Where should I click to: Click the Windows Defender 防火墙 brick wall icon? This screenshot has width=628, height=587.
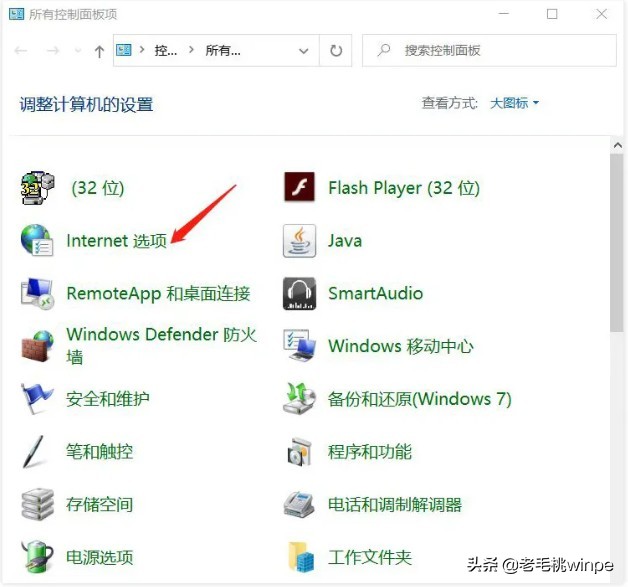37,346
